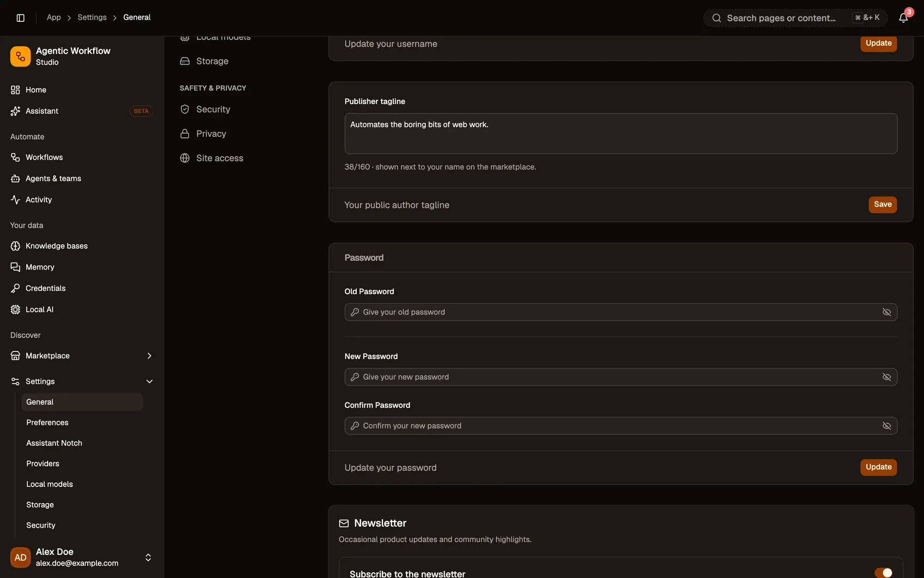Toggle the sidebar panel icon
The image size is (924, 578).
[x=20, y=18]
